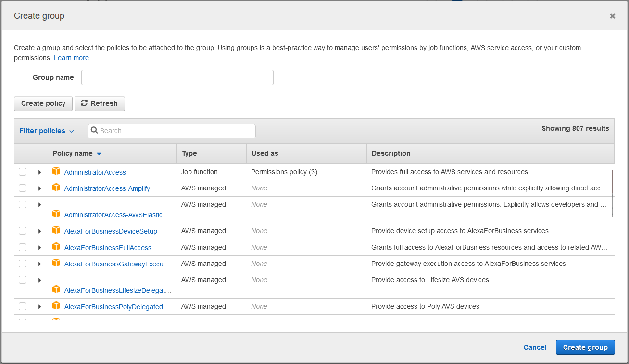Expand the AdministratorAccess-Amplify row details
This screenshot has height=364, width=629.
pyautogui.click(x=39, y=188)
